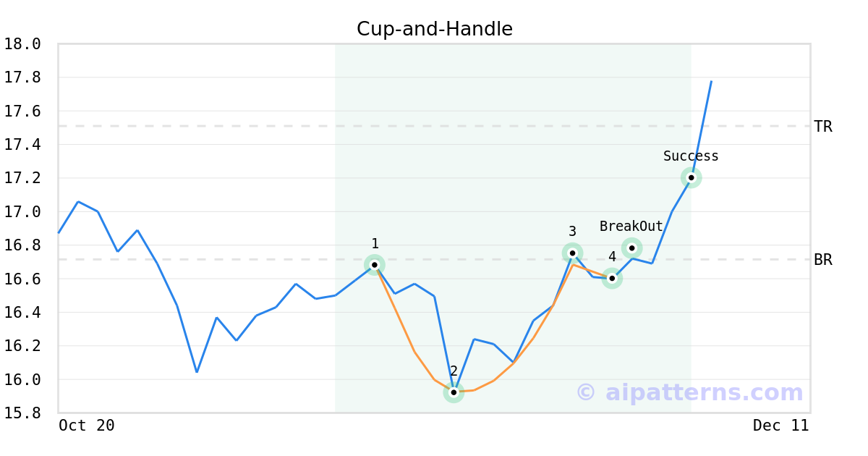
Task: Click the 16.4 price axis label
Action: pyautogui.click(x=22, y=313)
